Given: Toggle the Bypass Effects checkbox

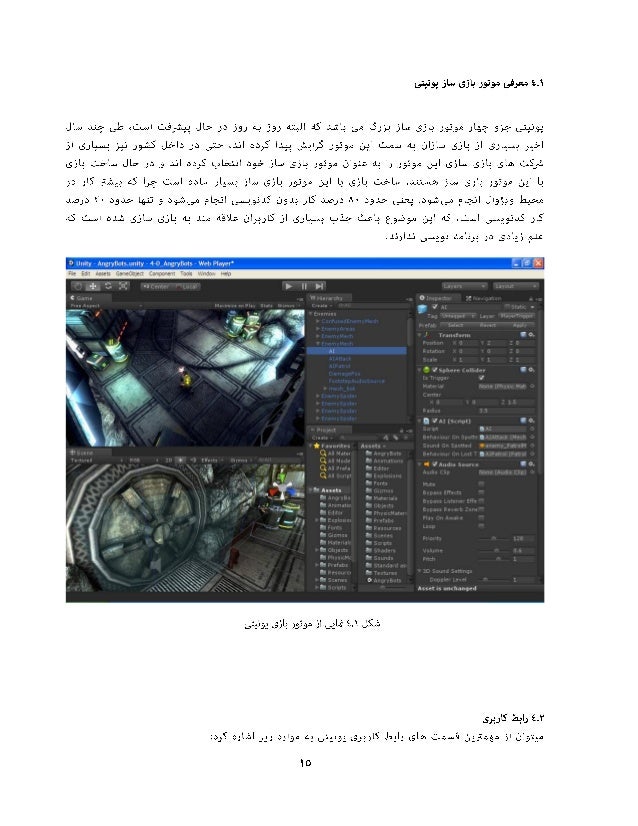Looking at the screenshot, I should point(481,493).
